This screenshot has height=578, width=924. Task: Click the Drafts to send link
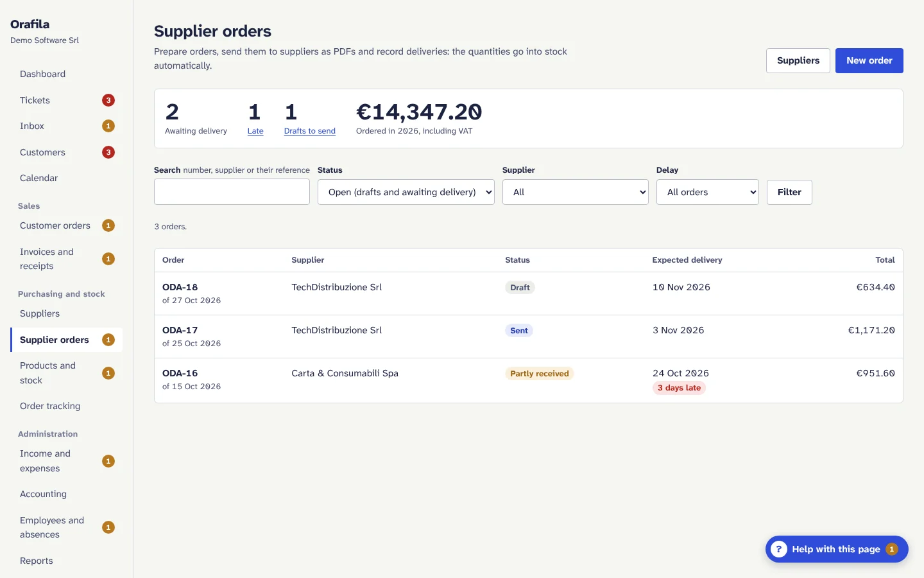309,131
